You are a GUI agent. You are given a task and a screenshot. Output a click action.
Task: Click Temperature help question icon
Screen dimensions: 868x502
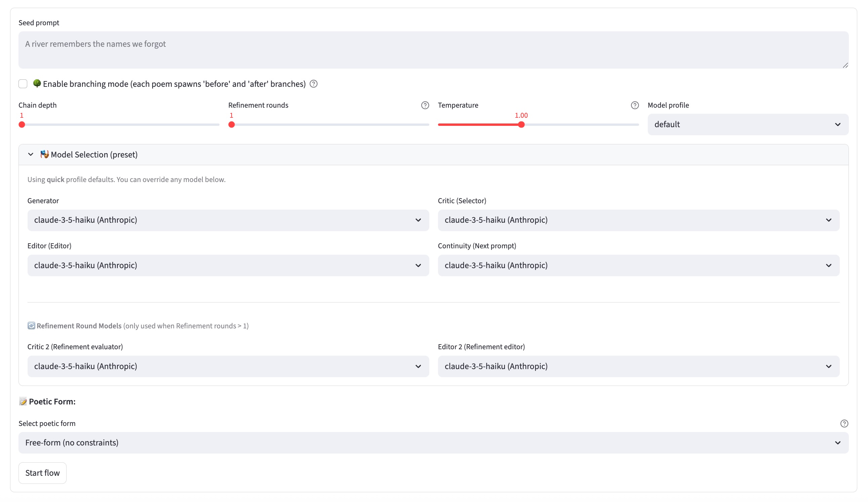[635, 105]
